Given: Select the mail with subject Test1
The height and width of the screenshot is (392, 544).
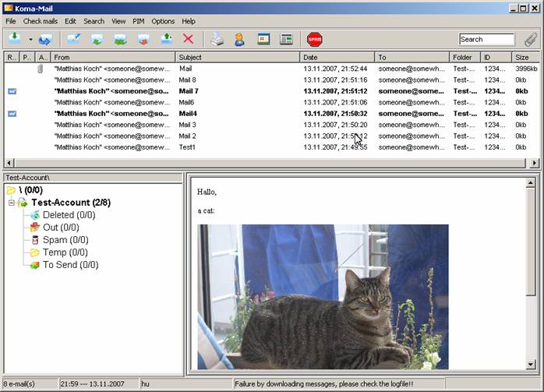Looking at the screenshot, I should (x=272, y=147).
